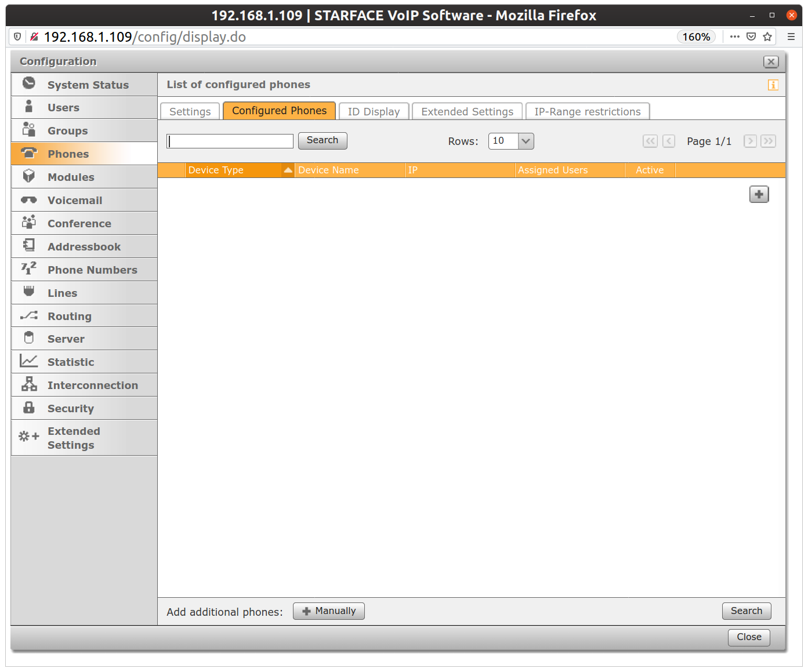Switch to the Settings tab

click(x=190, y=111)
